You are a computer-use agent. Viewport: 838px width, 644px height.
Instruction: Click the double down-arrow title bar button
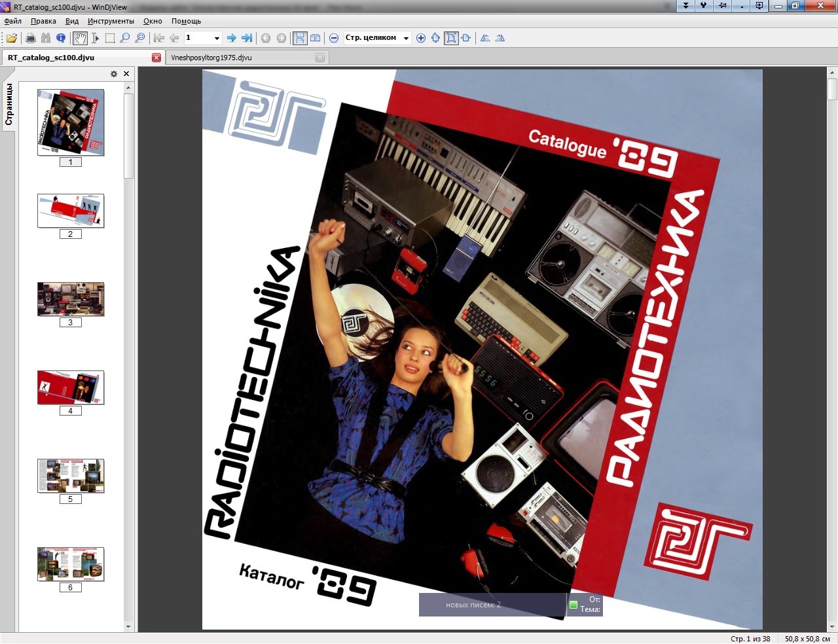coord(685,5)
